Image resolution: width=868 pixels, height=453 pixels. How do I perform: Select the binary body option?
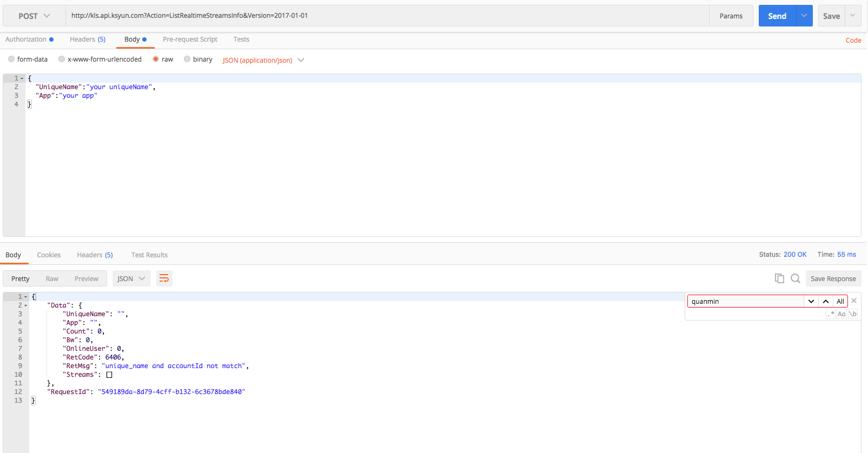[187, 59]
